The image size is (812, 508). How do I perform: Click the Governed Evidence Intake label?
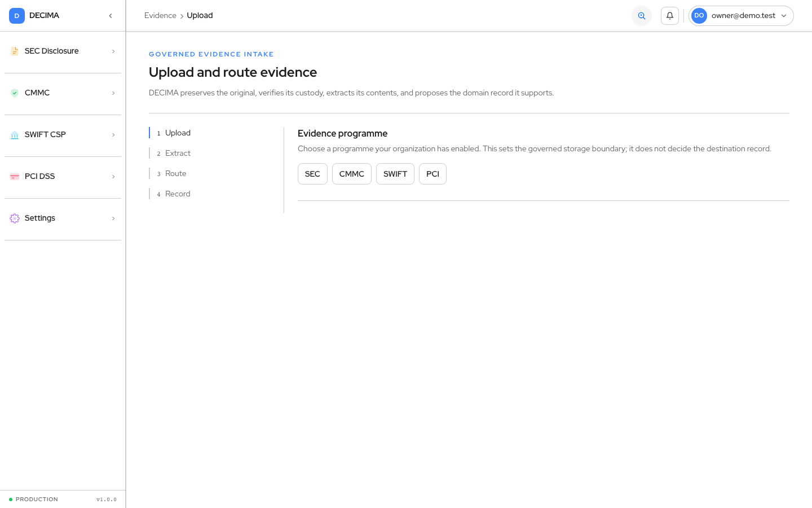click(211, 54)
